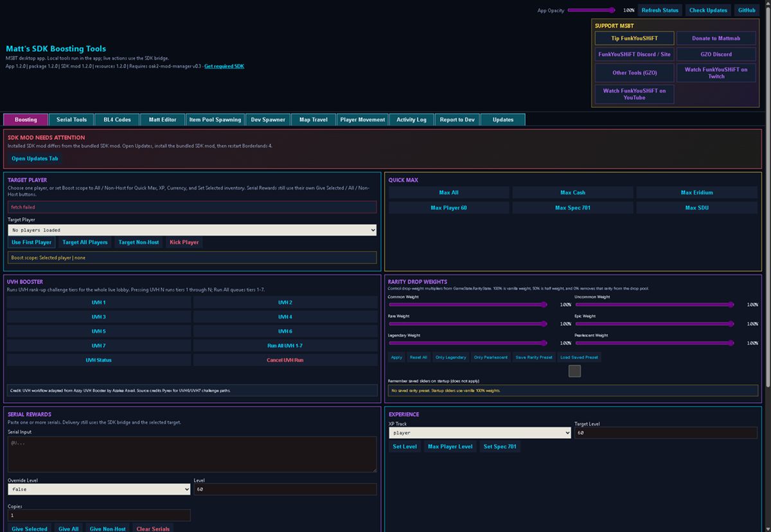
Task: Click Tip FunkYouSHiFT button
Action: (x=634, y=39)
